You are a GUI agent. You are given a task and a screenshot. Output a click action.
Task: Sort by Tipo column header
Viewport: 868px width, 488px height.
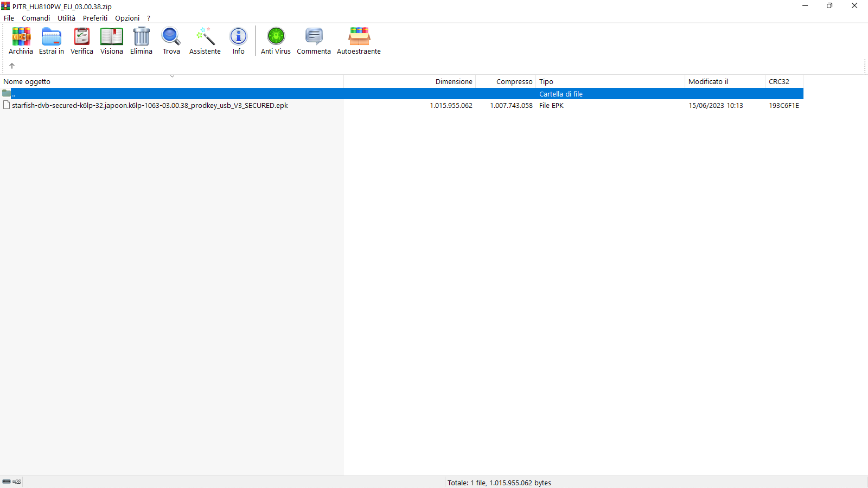(x=610, y=81)
